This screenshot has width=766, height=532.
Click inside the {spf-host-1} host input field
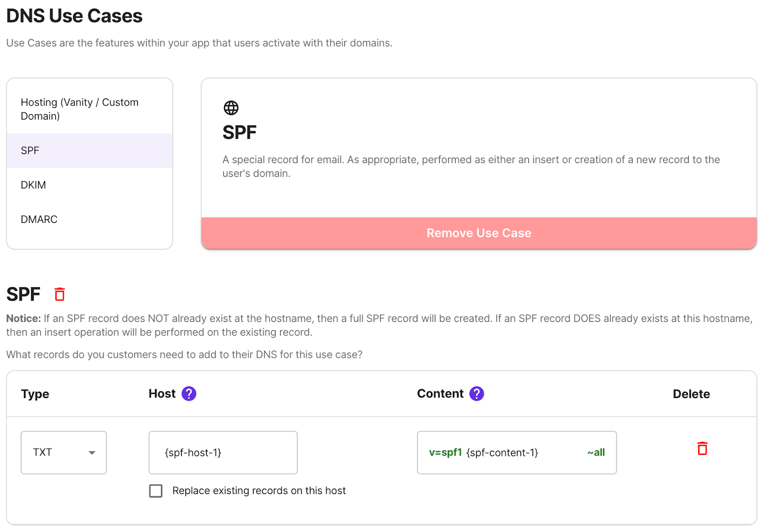point(223,452)
